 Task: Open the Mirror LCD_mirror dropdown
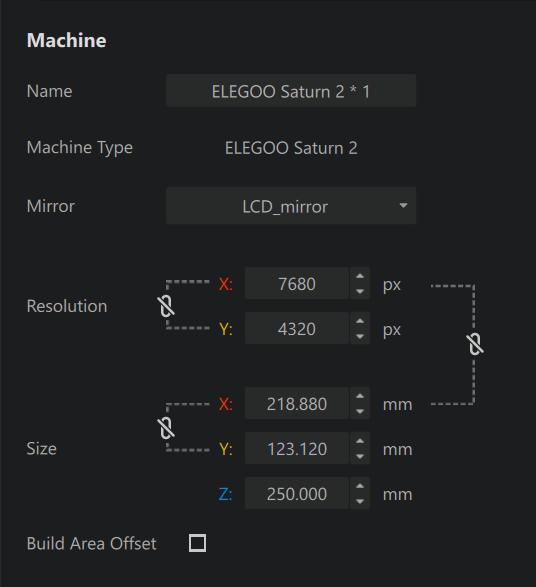point(291,206)
